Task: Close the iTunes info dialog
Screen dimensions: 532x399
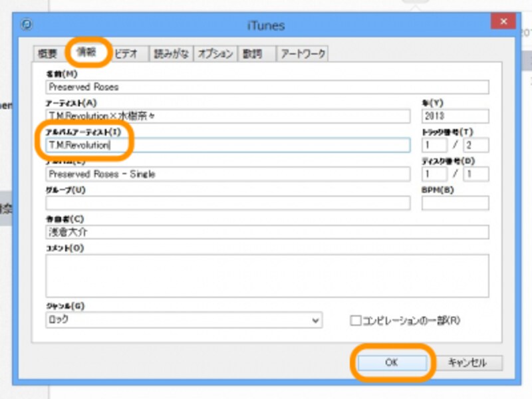Action: click(503, 22)
